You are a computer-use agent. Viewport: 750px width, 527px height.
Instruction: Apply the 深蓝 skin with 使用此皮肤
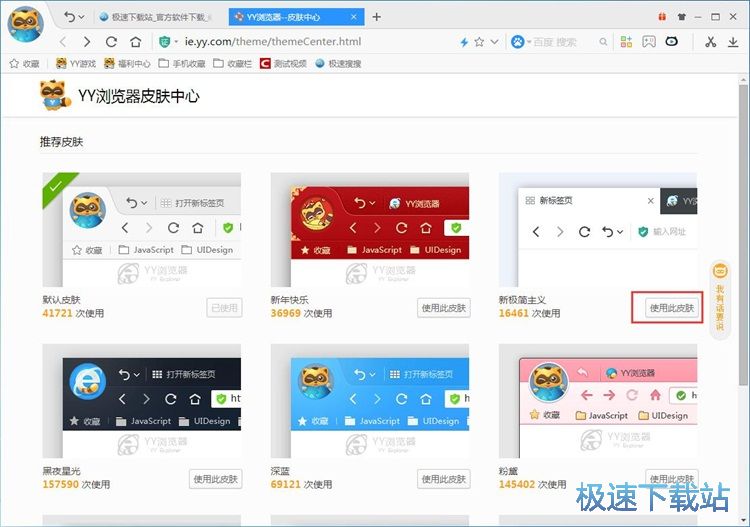point(443,479)
